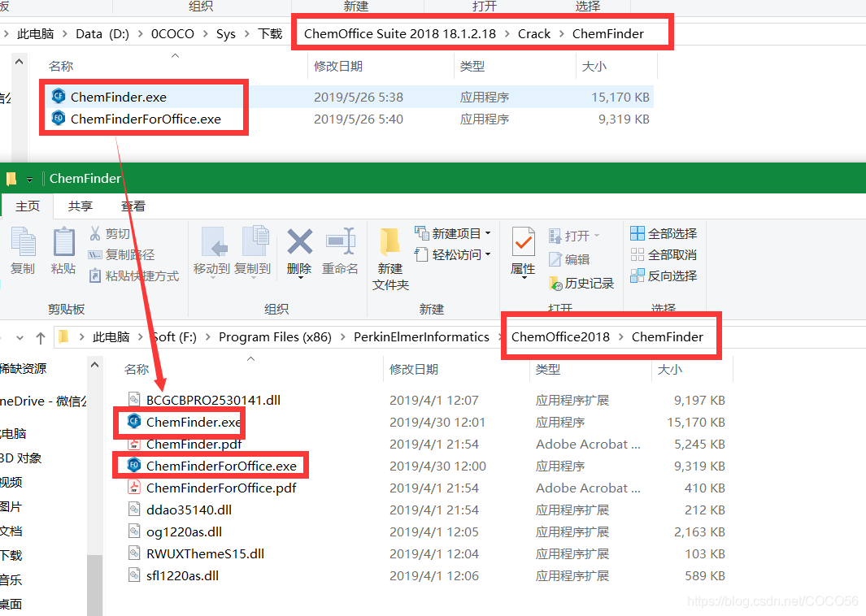The width and height of the screenshot is (866, 616).
Task: Sort by Type (类型) column in lower window
Action: 548,369
